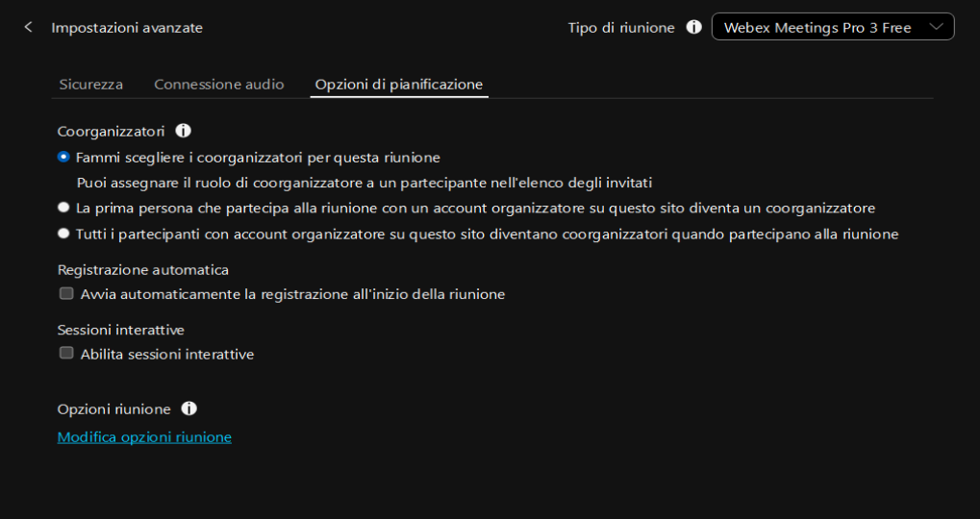Open the Webex Meetings Pro 3 Free dropdown
Screen dimensions: 980x519
pyautogui.click(x=833, y=27)
